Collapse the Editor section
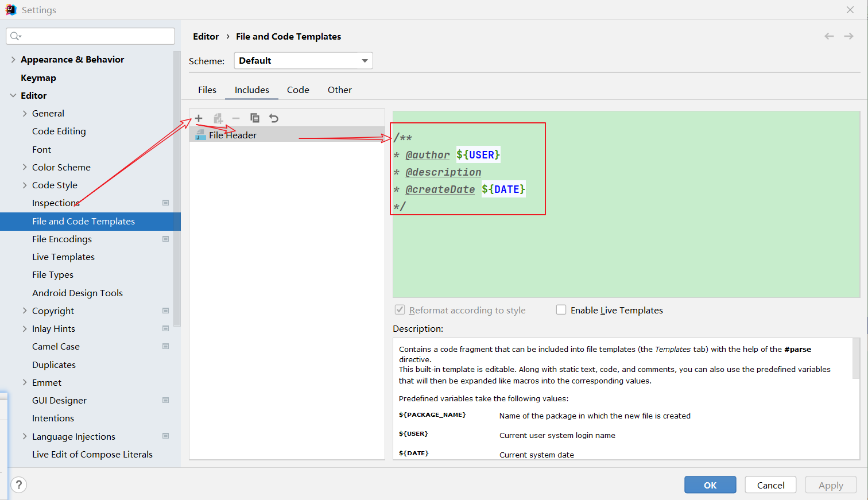 click(13, 95)
